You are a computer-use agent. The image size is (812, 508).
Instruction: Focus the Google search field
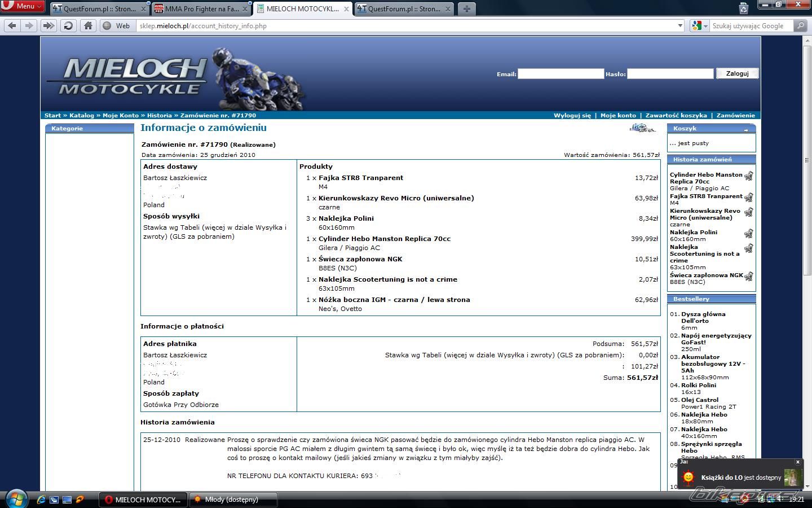point(751,25)
